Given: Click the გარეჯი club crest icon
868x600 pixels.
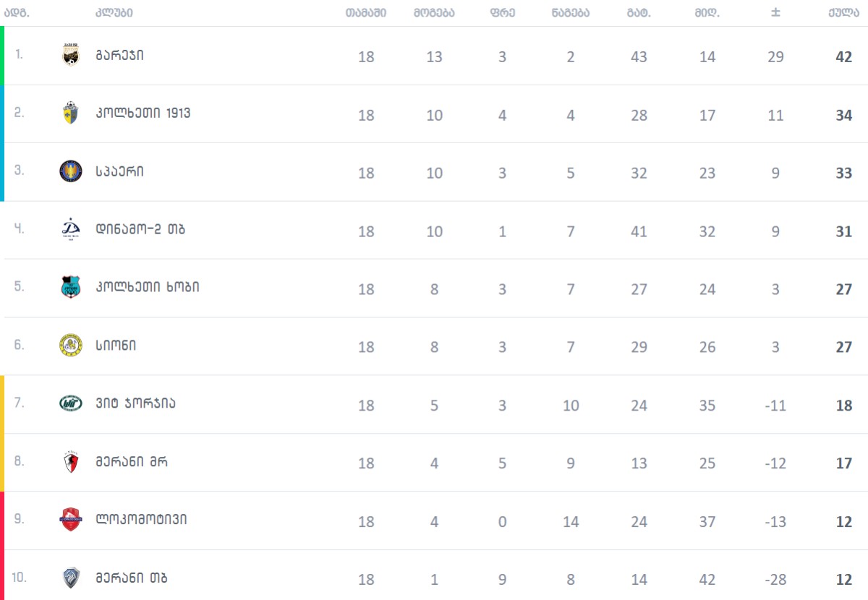Looking at the screenshot, I should 70,56.
